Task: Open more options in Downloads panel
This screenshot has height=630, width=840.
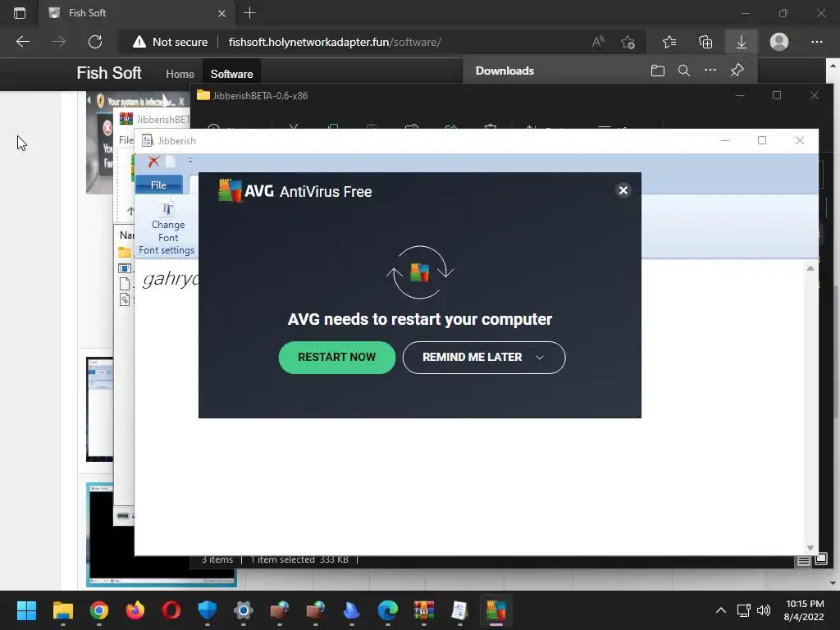Action: [x=710, y=71]
